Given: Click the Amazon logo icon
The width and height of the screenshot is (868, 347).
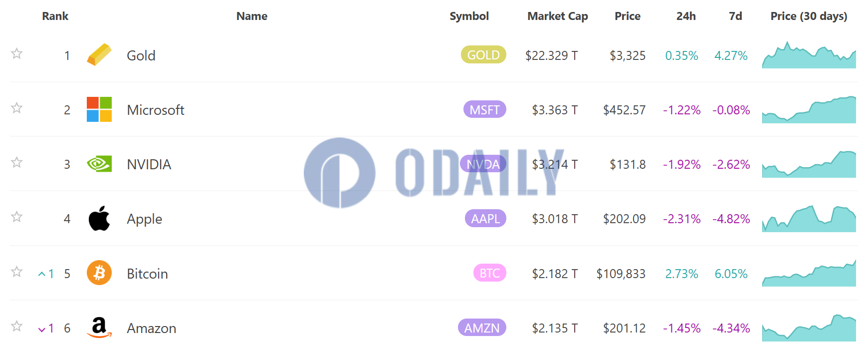Looking at the screenshot, I should [x=99, y=328].
